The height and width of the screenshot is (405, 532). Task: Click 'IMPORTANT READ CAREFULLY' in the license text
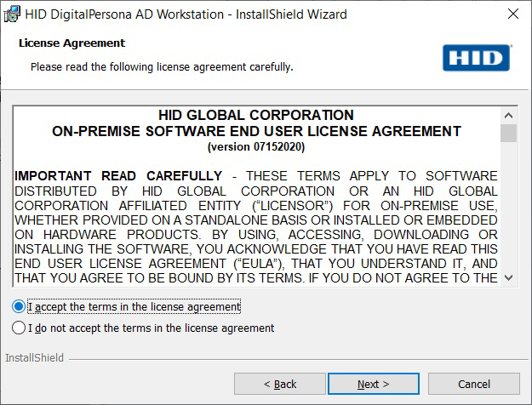click(x=118, y=176)
